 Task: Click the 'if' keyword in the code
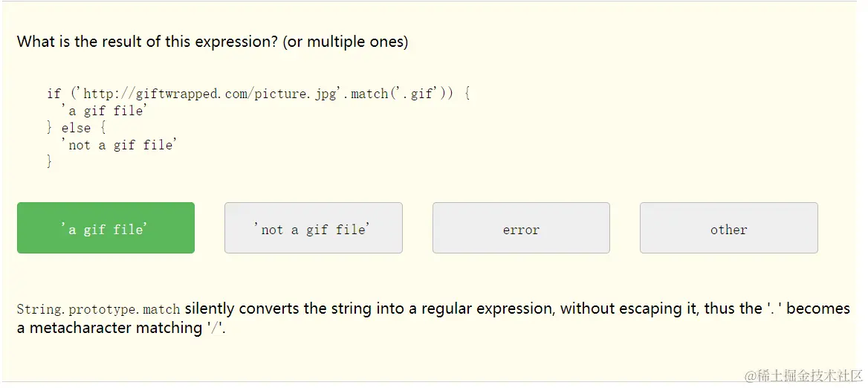click(54, 94)
